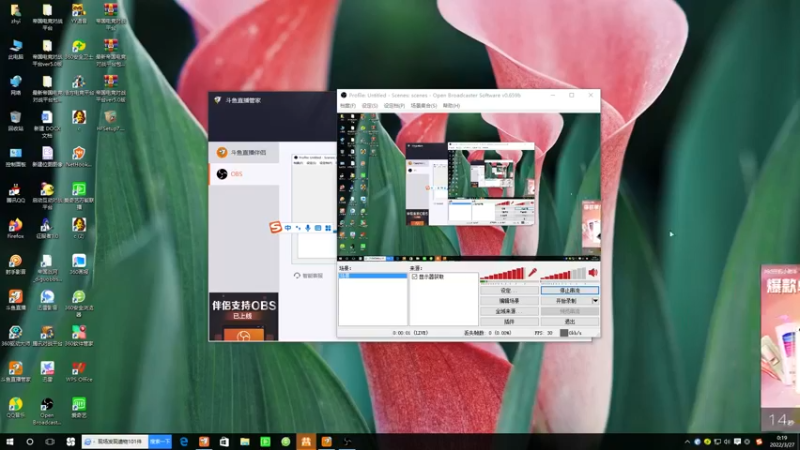
Task: Click the microphone on the Sogou input bar
Action: 308,228
